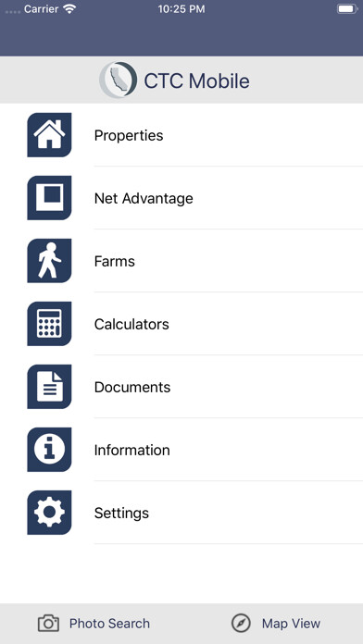This screenshot has height=644, width=363.
Task: Select the walking person Farms icon
Action: 49,261
